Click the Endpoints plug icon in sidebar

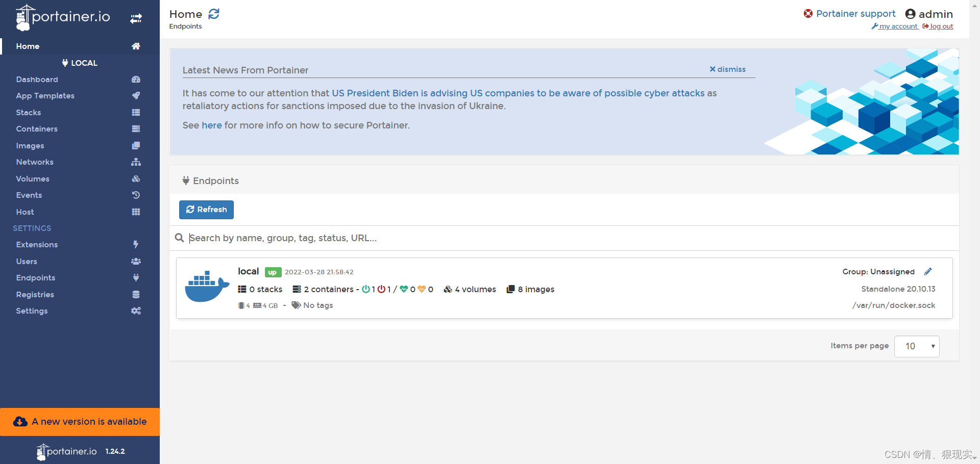[136, 278]
